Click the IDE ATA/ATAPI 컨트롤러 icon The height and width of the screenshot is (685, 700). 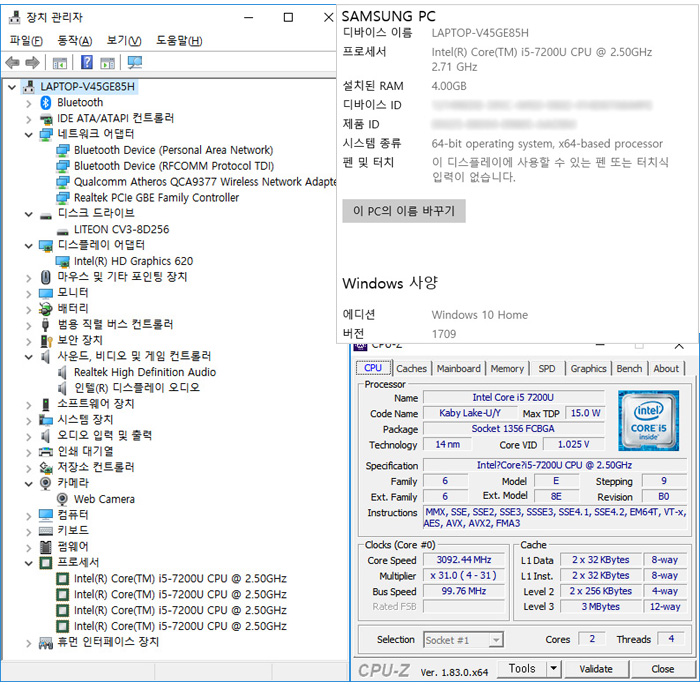[46, 119]
